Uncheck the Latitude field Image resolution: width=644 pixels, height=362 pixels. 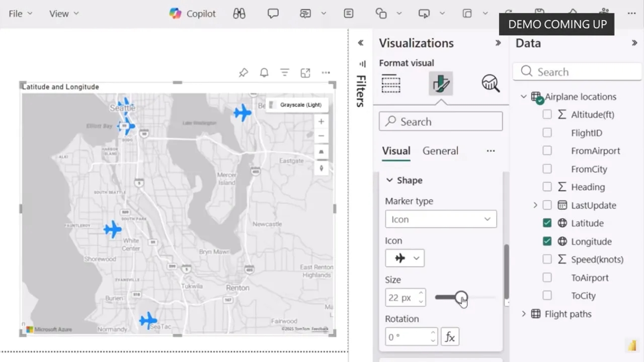tap(547, 223)
